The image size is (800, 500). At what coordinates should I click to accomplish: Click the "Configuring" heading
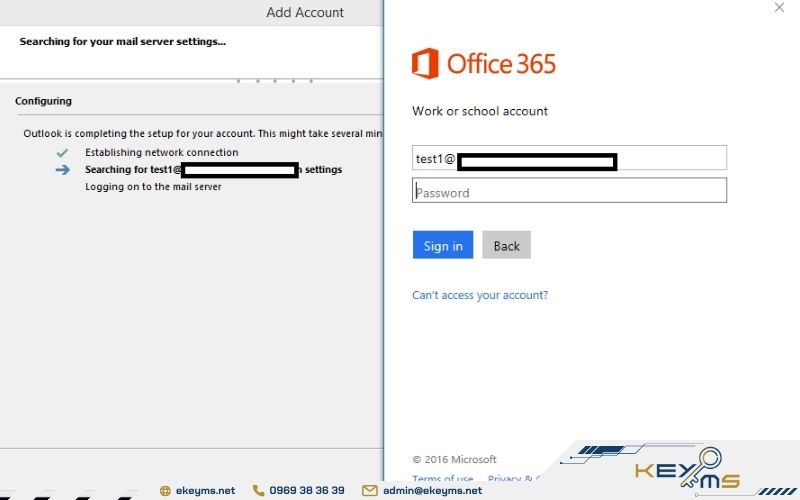click(x=43, y=101)
